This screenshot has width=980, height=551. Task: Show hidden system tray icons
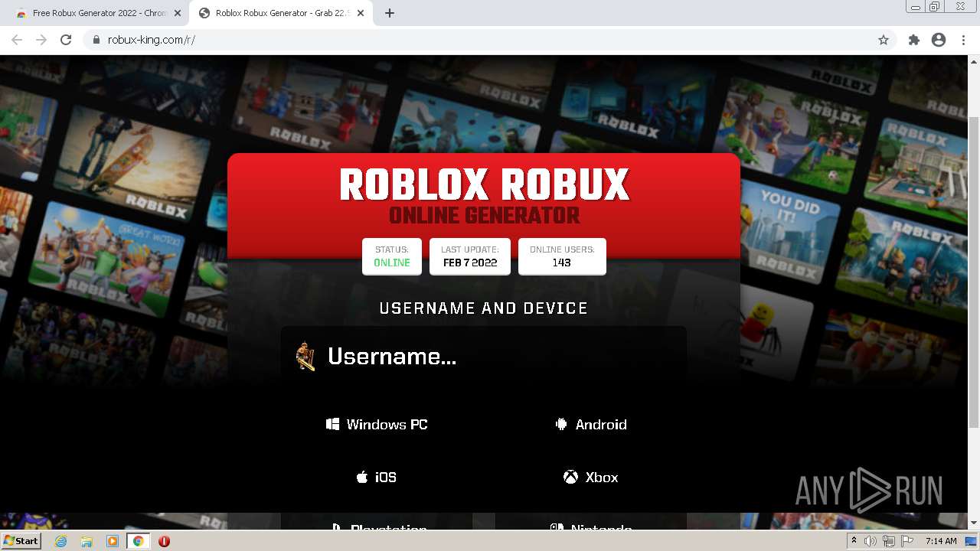854,541
